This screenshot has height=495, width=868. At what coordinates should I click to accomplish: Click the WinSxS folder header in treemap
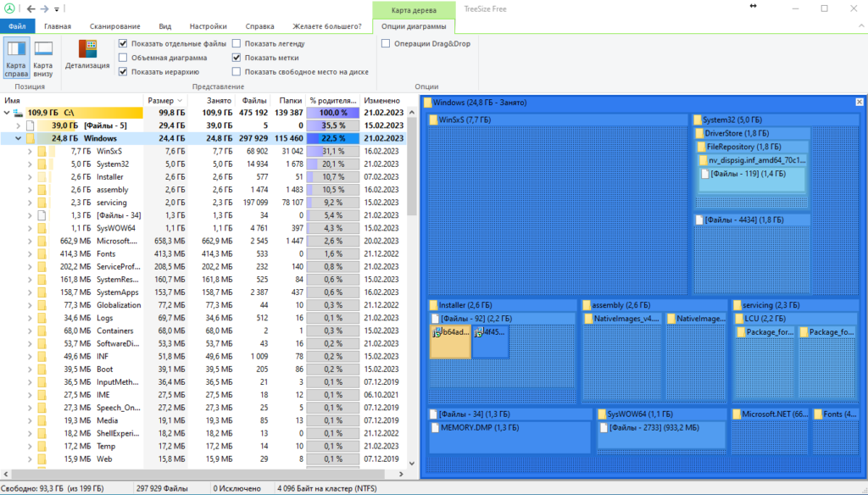click(x=559, y=120)
